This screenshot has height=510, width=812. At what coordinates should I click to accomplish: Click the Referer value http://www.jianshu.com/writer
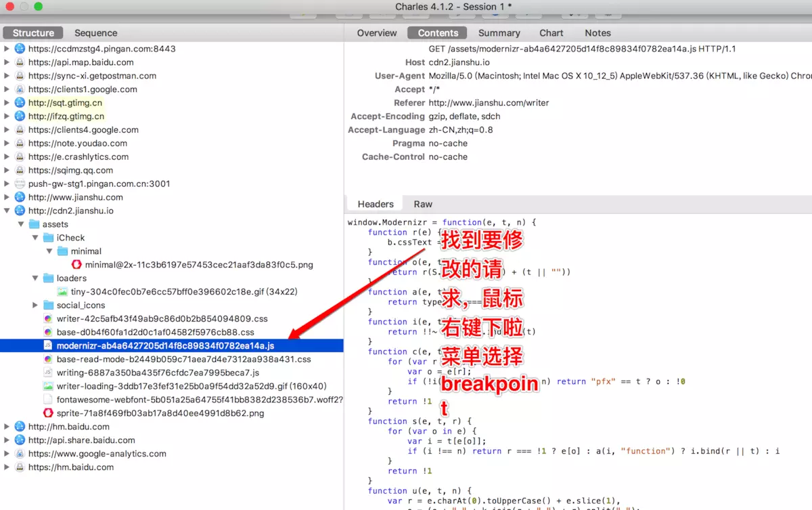pos(489,103)
